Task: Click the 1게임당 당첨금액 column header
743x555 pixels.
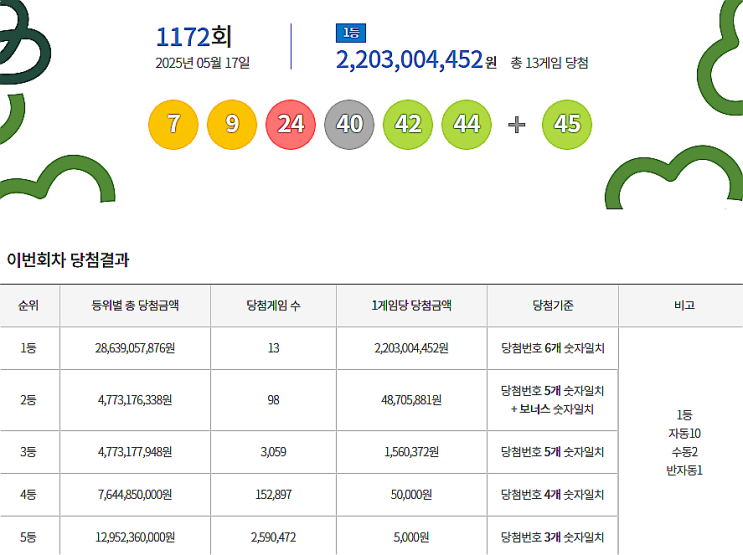Action: (411, 305)
